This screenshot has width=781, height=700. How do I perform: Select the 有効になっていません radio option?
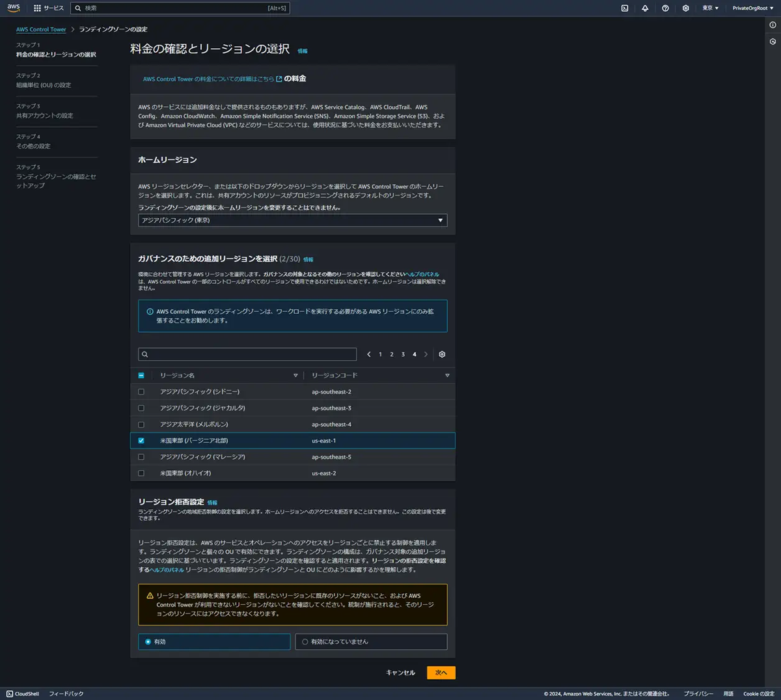(371, 641)
